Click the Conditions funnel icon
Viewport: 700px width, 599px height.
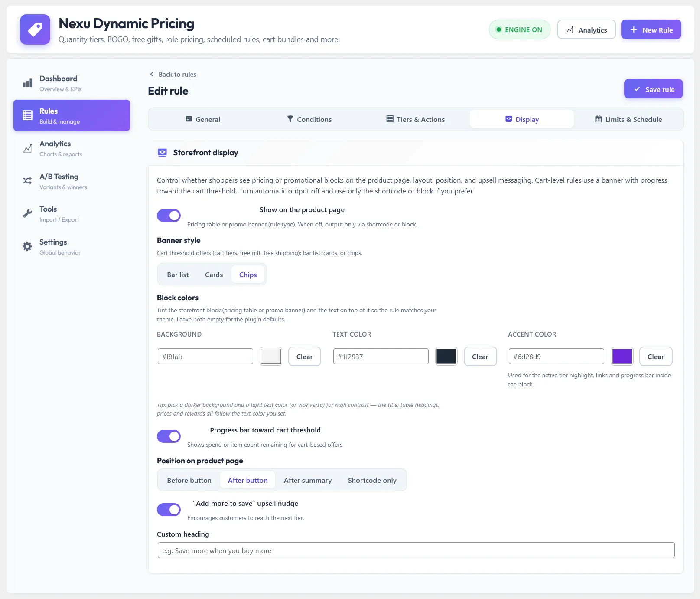coord(290,119)
